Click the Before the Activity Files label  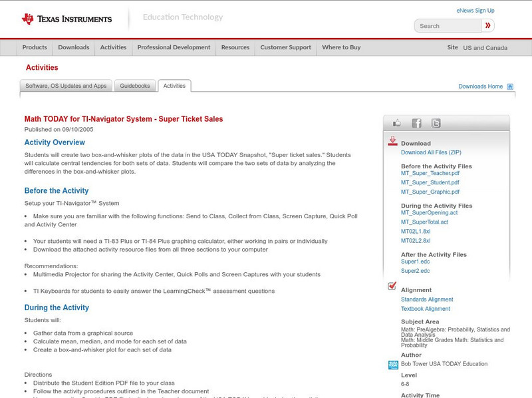(436, 166)
